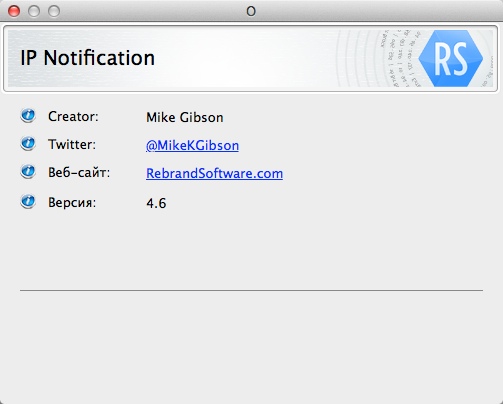This screenshot has width=503, height=404.
Task: Click the info icon next to Веб-сайт
Action: tap(28, 172)
